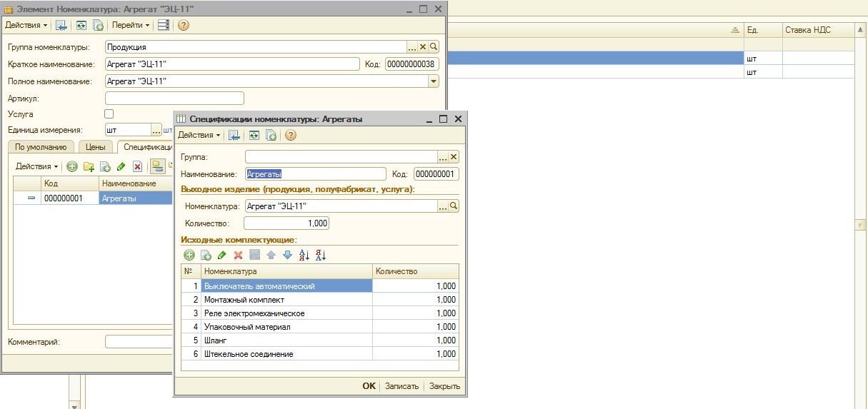Viewport: 868px width, 409px height.
Task: Open the Перейти dropdown menu
Action: tap(131, 25)
